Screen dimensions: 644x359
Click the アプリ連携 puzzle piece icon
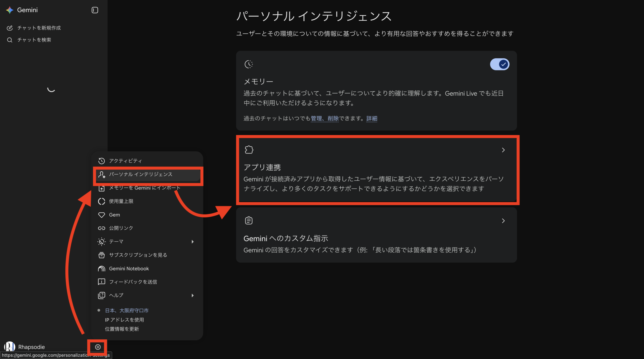tap(249, 150)
